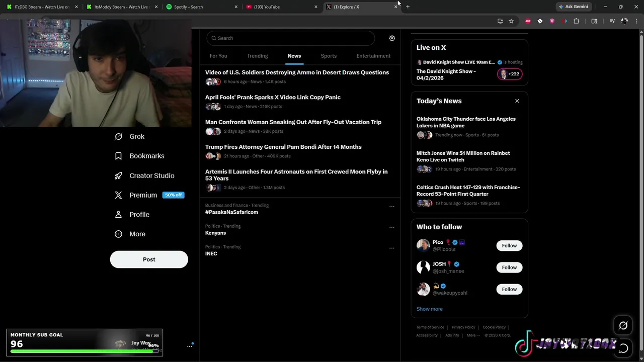Click the red and blue audio extension icon

(564, 21)
